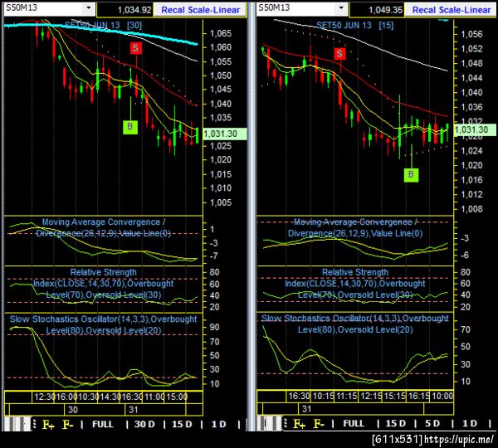The width and height of the screenshot is (498, 448).
Task: Click date 31 on right chart date axis
Action: pyautogui.click(x=306, y=409)
